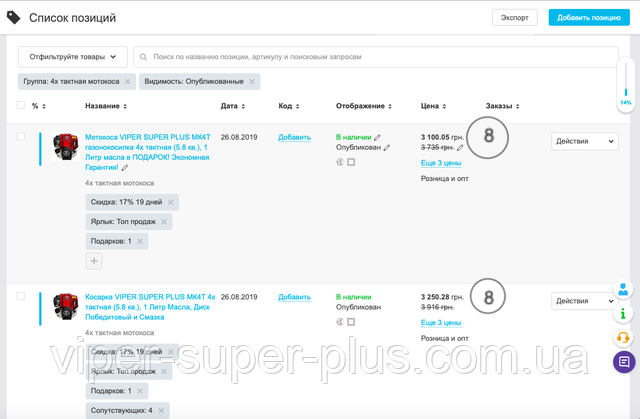This screenshot has height=419, width=640.
Task: Sort by the Заказы column
Action: click(502, 106)
